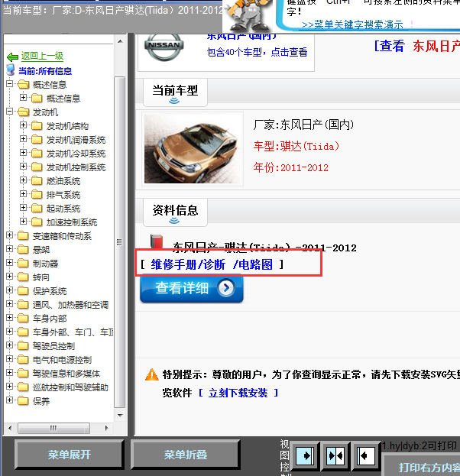
Task: Click the green back arrow icon
Action: 12,57
